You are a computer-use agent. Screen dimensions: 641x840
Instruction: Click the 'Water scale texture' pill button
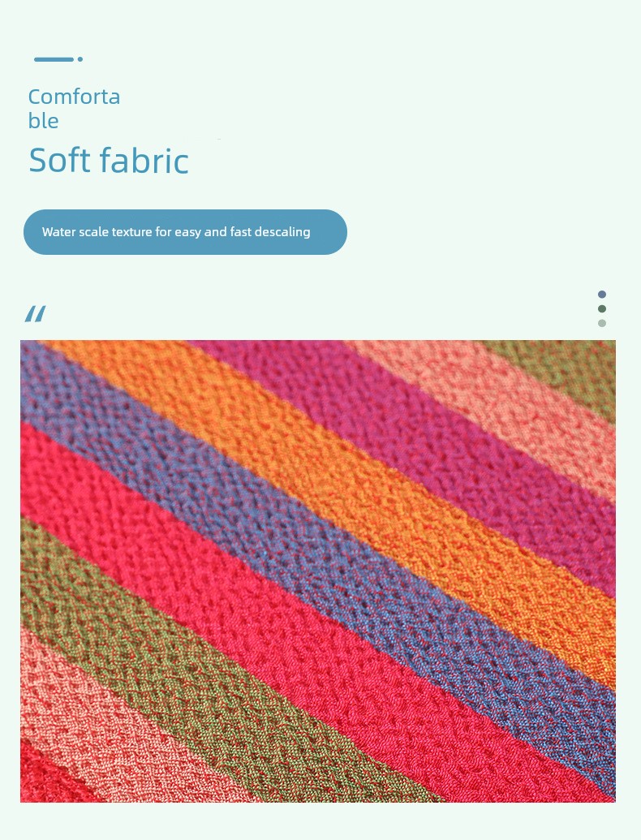click(x=185, y=232)
